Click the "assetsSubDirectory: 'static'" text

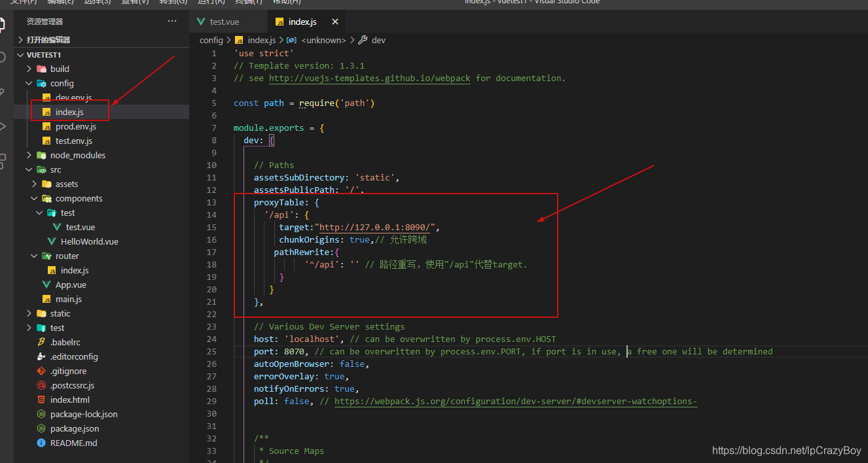click(324, 177)
